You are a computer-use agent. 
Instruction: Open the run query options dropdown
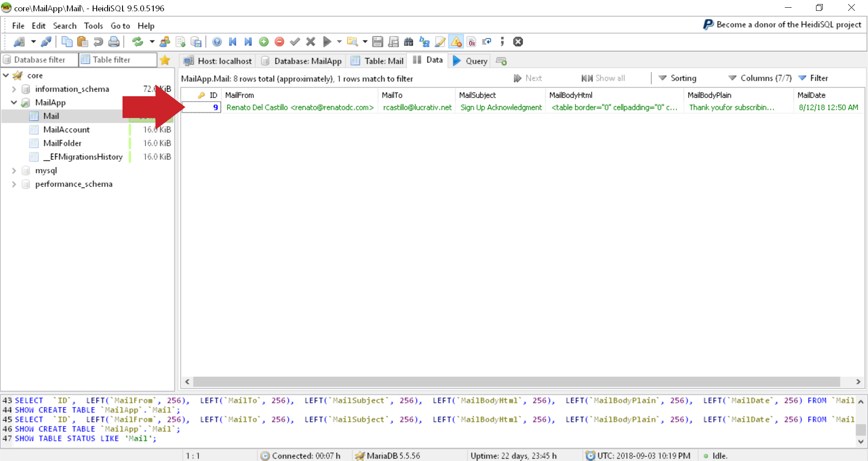point(339,42)
